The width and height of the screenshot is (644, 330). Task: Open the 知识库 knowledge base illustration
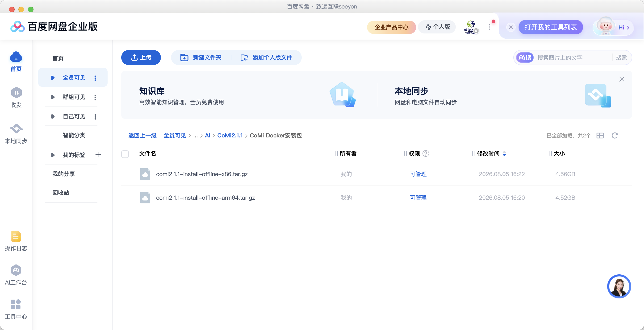pos(343,95)
